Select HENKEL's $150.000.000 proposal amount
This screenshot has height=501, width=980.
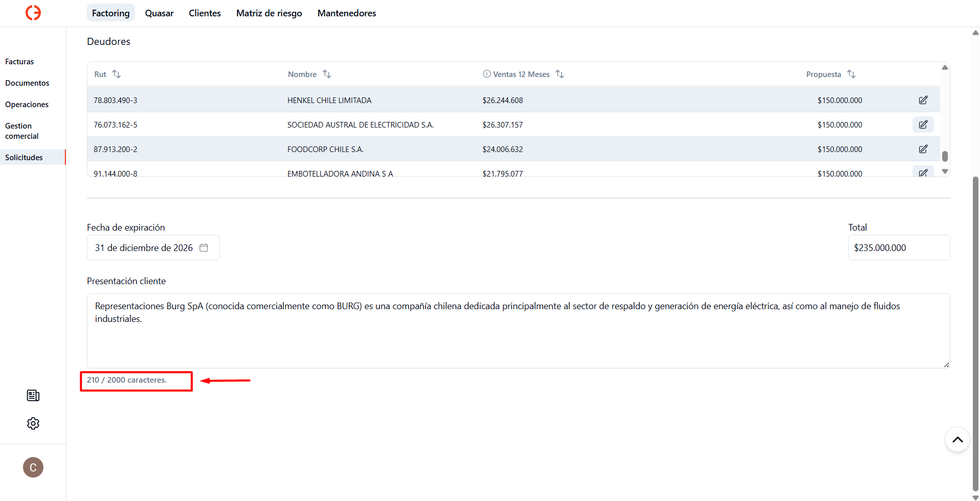tap(840, 101)
